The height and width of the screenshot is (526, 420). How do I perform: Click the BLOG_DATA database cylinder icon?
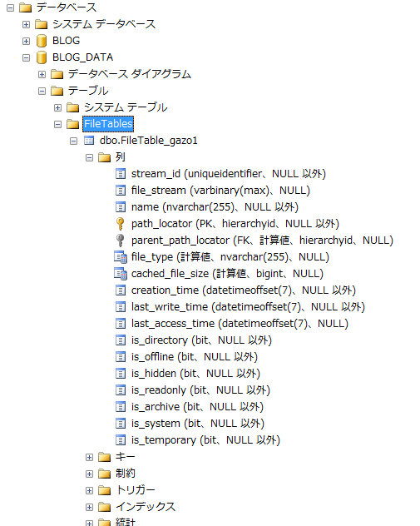click(x=42, y=57)
